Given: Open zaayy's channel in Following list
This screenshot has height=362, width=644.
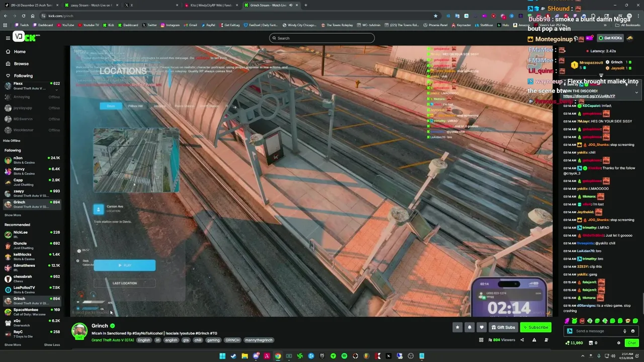Looking at the screenshot, I should (x=31, y=193).
